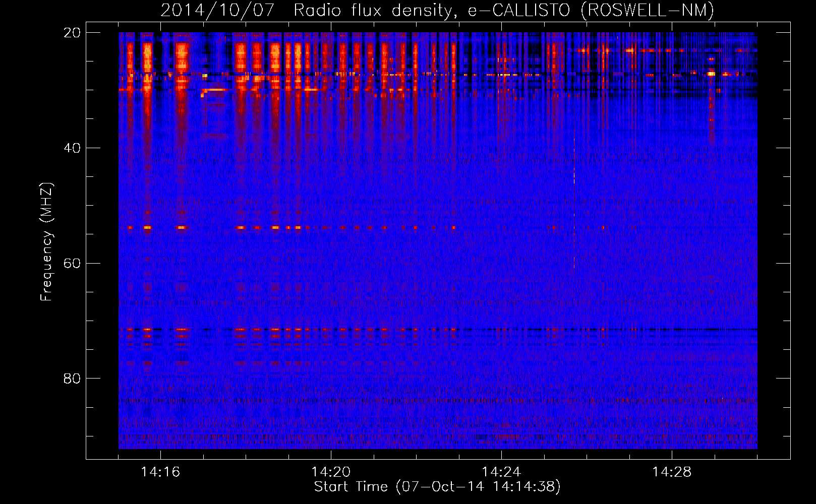
Task: Click the 'Start Time (07-Oct-14 14:14:38)' axis label
Action: 437,487
